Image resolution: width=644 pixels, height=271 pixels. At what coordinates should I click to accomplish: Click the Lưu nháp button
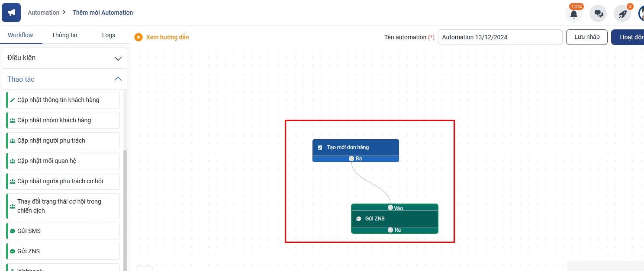(x=586, y=37)
